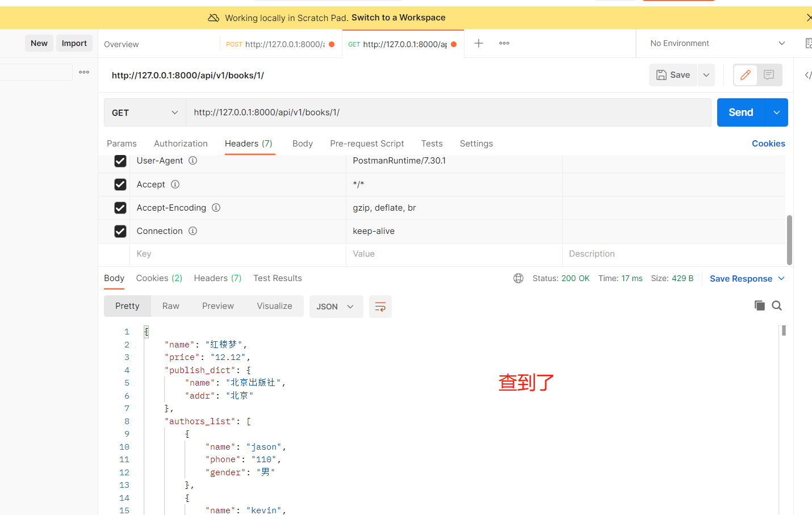
Task: Click the Status 200 OK text
Action: tap(561, 278)
